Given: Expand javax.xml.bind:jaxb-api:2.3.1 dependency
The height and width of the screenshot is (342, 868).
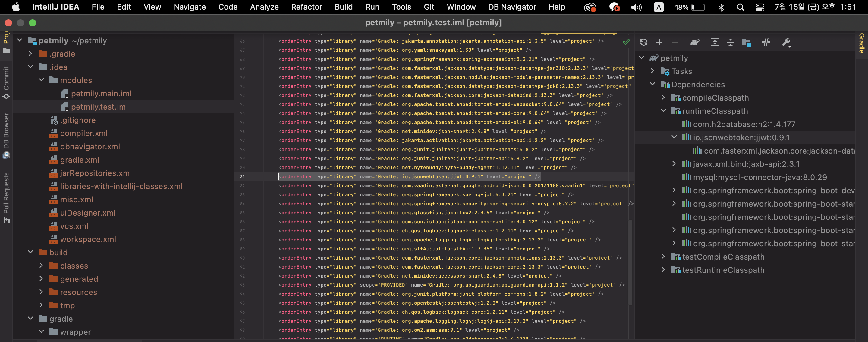Looking at the screenshot, I should pyautogui.click(x=674, y=164).
